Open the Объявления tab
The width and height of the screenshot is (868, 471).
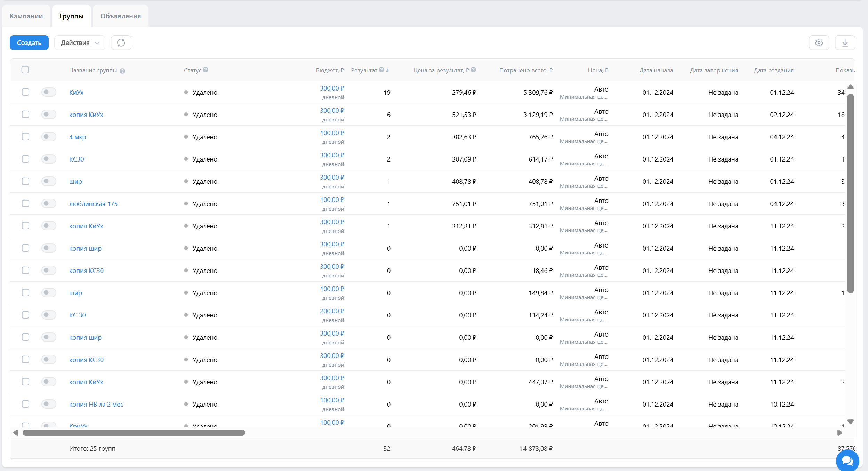(121, 16)
